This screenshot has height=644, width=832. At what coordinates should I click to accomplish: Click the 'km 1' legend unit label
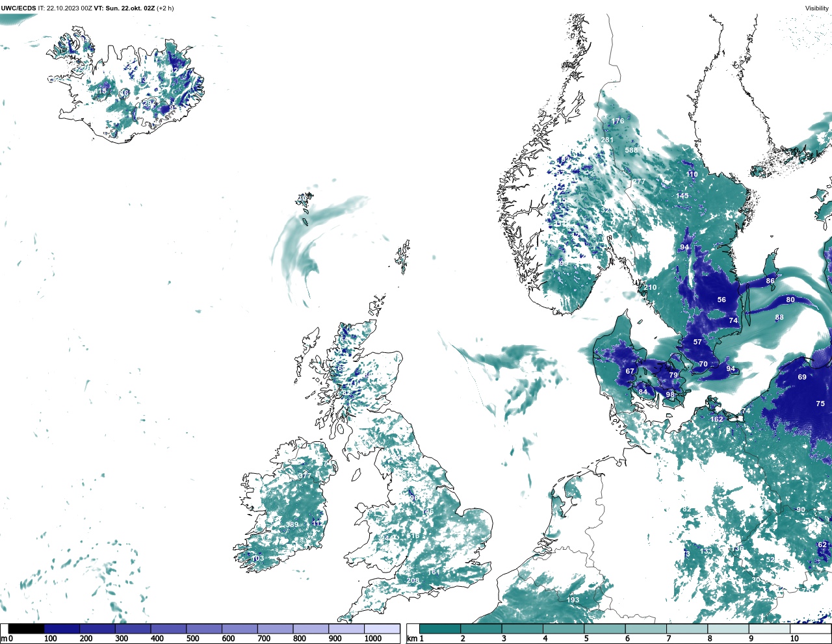point(415,639)
